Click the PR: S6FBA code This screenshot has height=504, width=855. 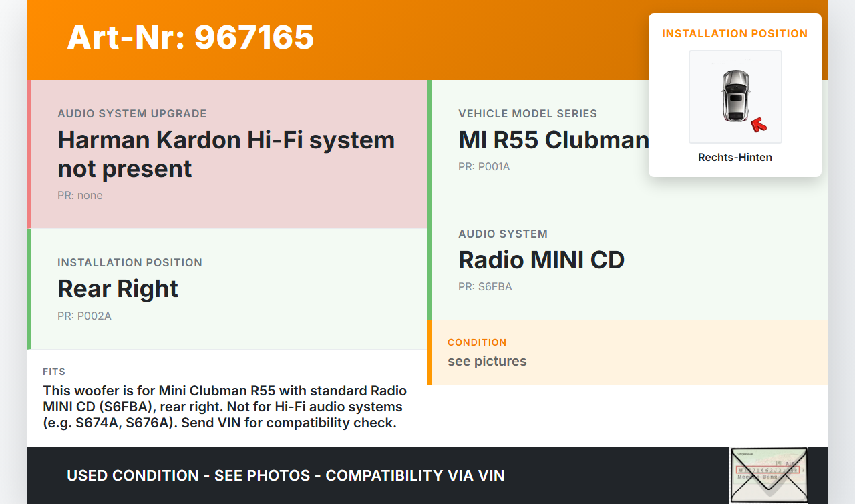(x=485, y=287)
